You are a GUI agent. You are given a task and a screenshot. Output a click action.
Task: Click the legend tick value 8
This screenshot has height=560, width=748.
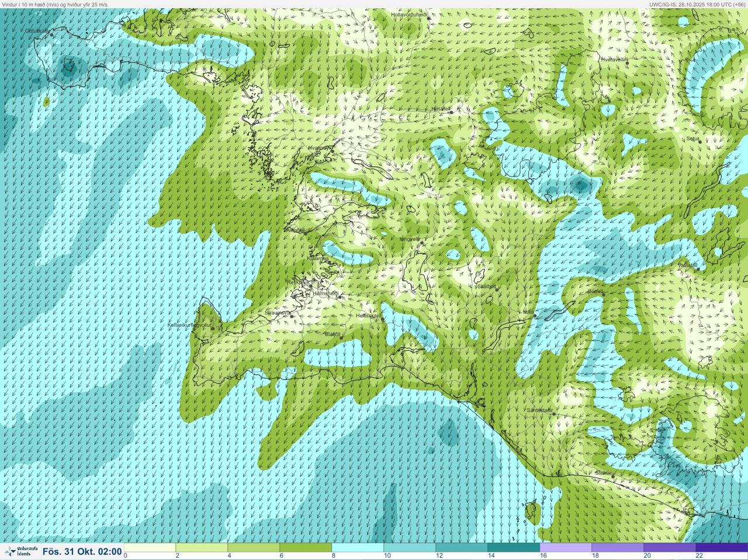pyautogui.click(x=333, y=556)
